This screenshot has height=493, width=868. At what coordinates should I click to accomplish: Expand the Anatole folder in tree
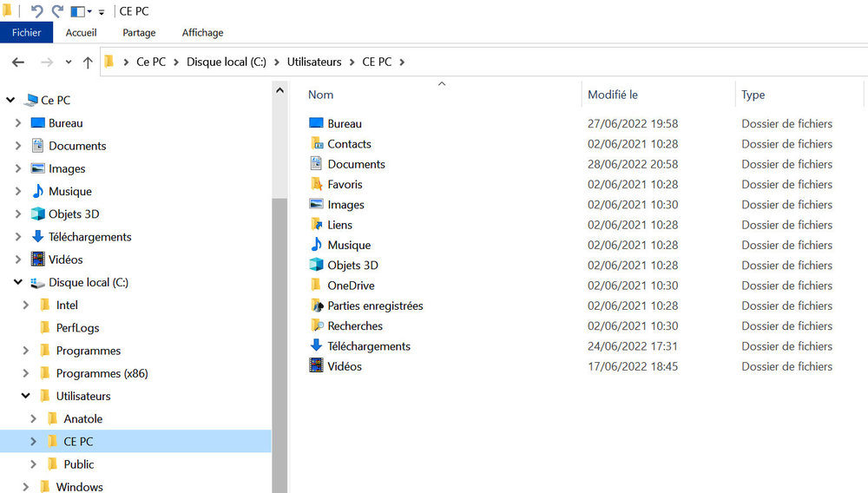click(x=33, y=418)
